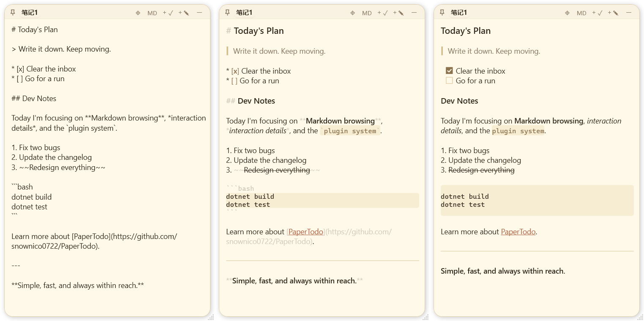Click the 'dotnet test' line in the middle note
The height and width of the screenshot is (321, 644).
tap(248, 204)
